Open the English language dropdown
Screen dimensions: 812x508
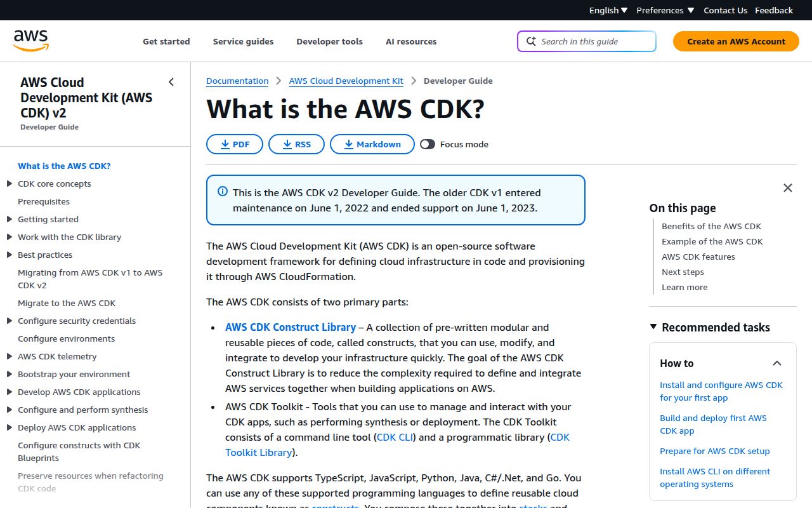point(608,10)
